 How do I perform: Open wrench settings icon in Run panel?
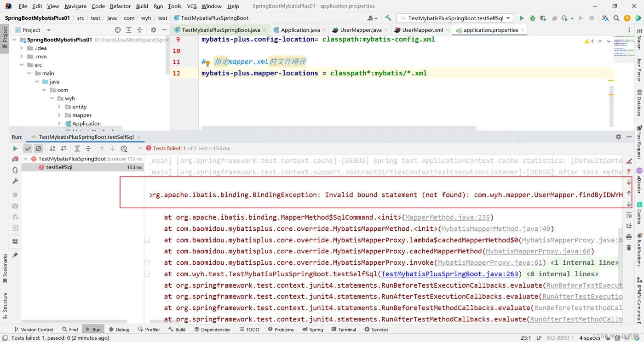(x=15, y=181)
